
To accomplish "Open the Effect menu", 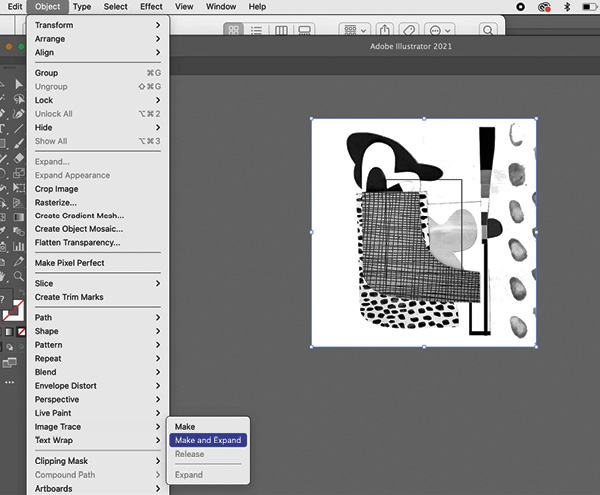I will tap(151, 7).
